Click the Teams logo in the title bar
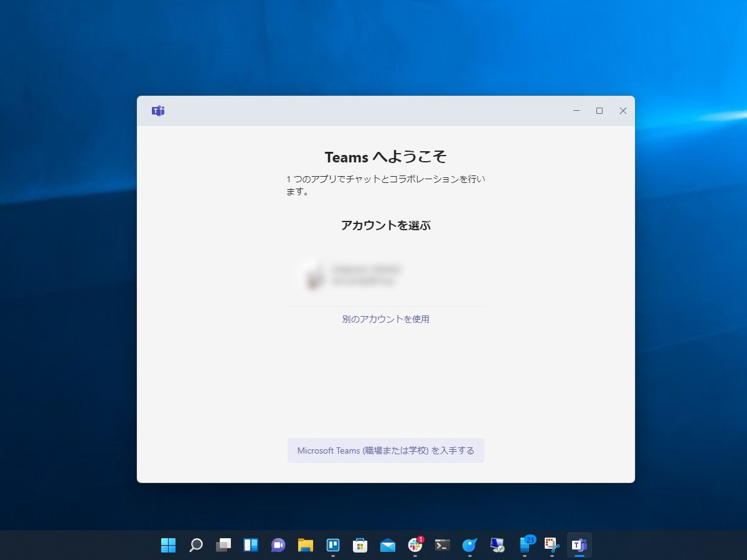This screenshot has width=747, height=560. tap(159, 110)
